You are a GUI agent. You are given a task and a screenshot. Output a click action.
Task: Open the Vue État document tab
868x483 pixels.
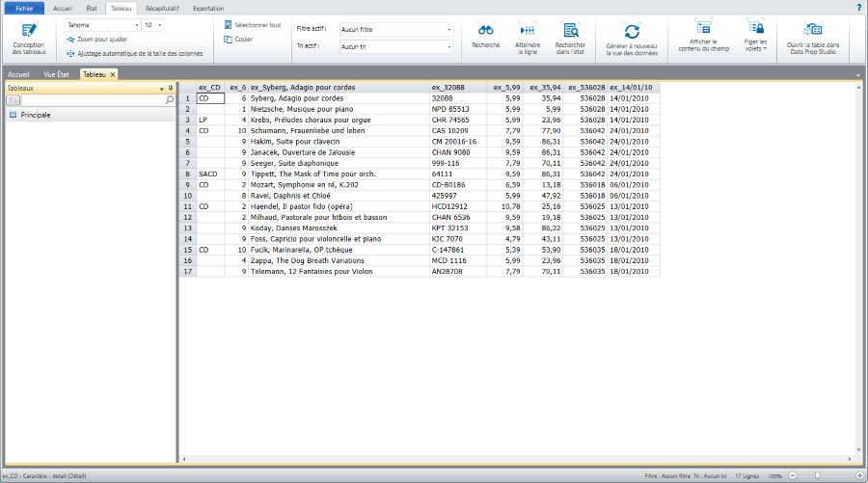tap(56, 74)
